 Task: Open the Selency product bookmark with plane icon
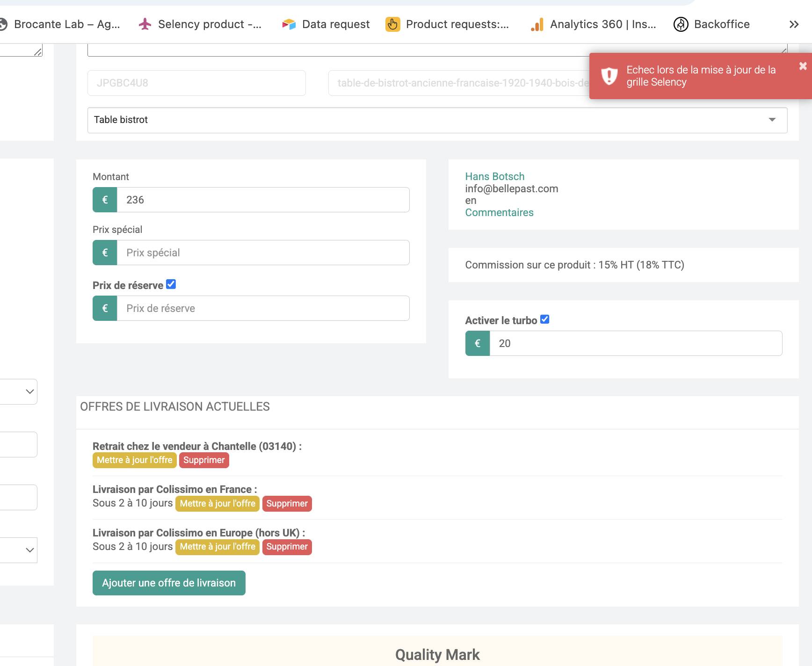(x=145, y=24)
